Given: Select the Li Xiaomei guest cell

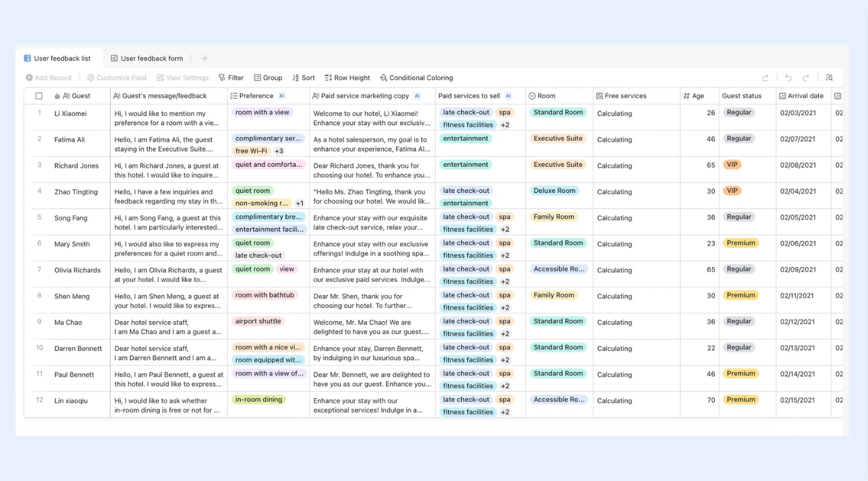Looking at the screenshot, I should point(80,117).
